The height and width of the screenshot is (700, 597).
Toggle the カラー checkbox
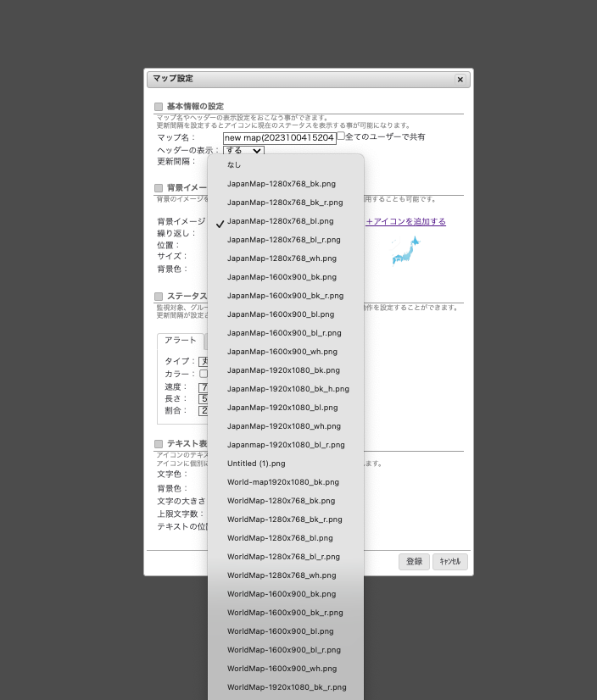204,374
